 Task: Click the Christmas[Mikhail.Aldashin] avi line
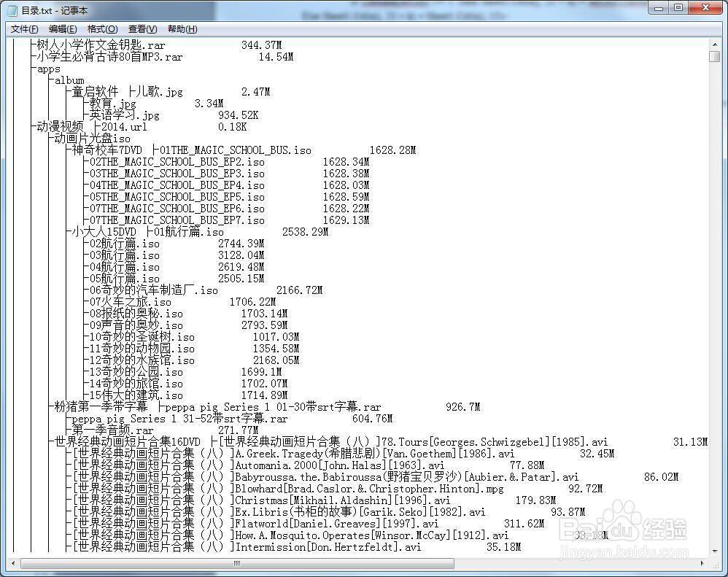[261, 500]
